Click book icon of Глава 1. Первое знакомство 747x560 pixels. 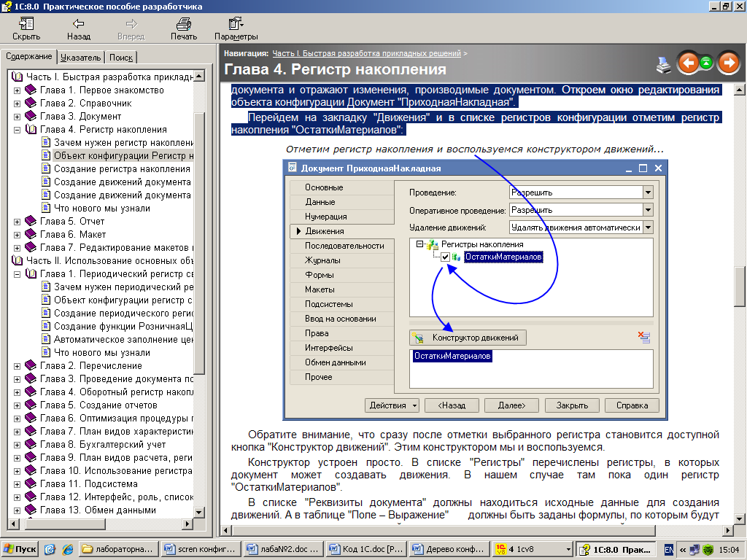click(x=31, y=90)
